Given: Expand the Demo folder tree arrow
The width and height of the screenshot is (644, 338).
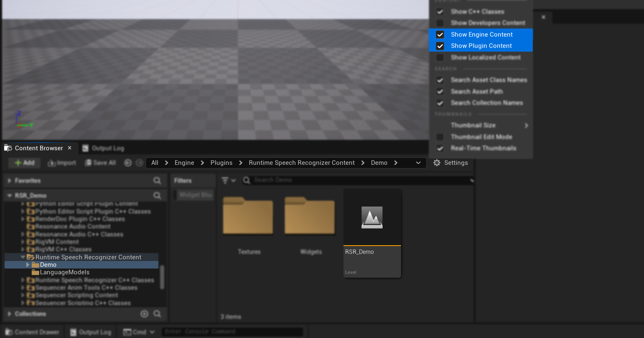Looking at the screenshot, I should pyautogui.click(x=28, y=265).
